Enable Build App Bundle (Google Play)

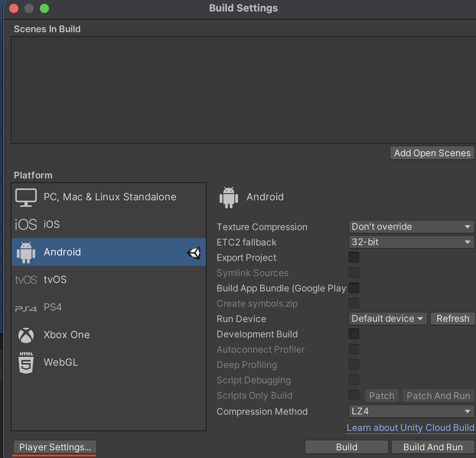354,288
